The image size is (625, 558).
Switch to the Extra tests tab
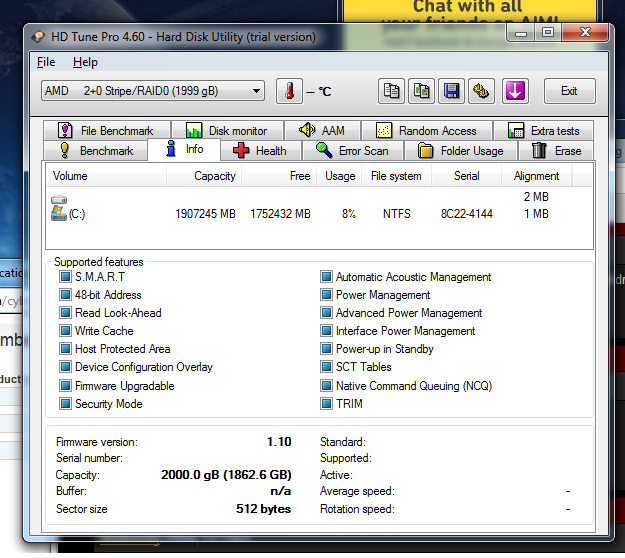tap(544, 131)
